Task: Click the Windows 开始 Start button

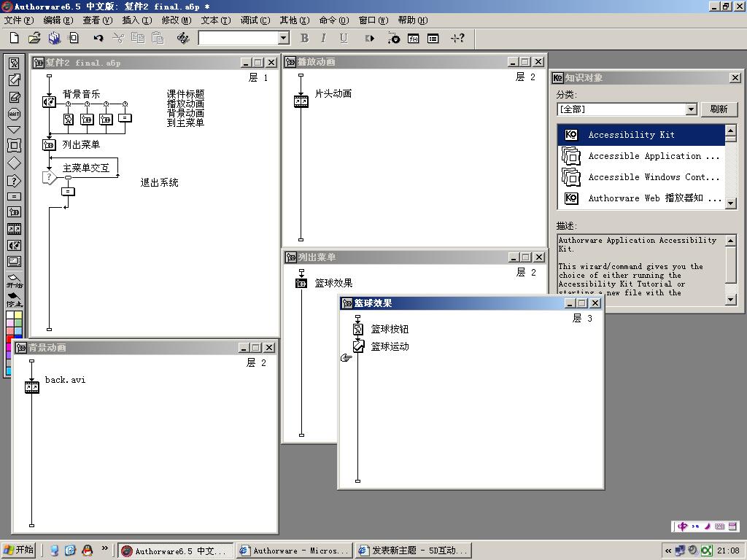Action: click(x=18, y=551)
